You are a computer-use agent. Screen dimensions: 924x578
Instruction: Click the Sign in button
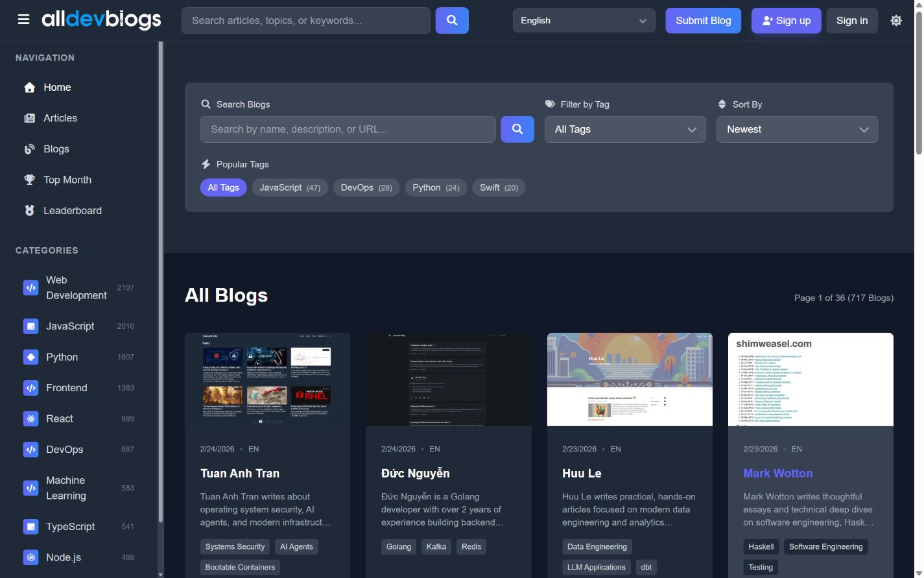click(852, 21)
